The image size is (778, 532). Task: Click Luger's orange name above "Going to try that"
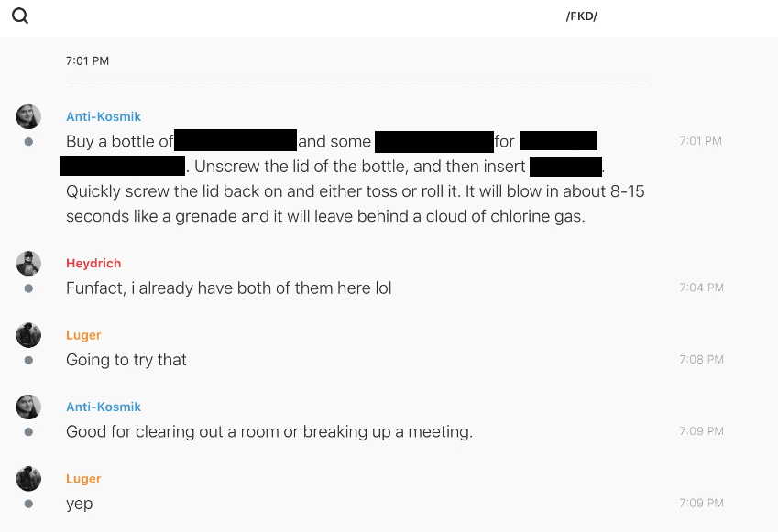coord(83,335)
